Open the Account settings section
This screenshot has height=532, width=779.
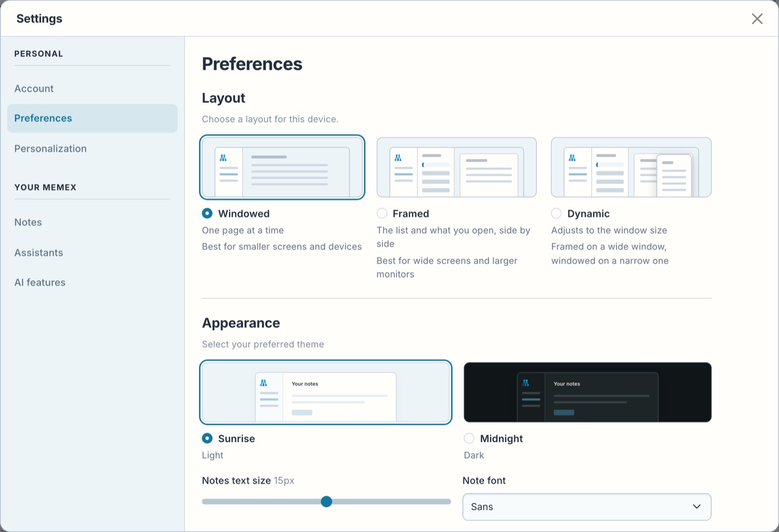(x=92, y=88)
